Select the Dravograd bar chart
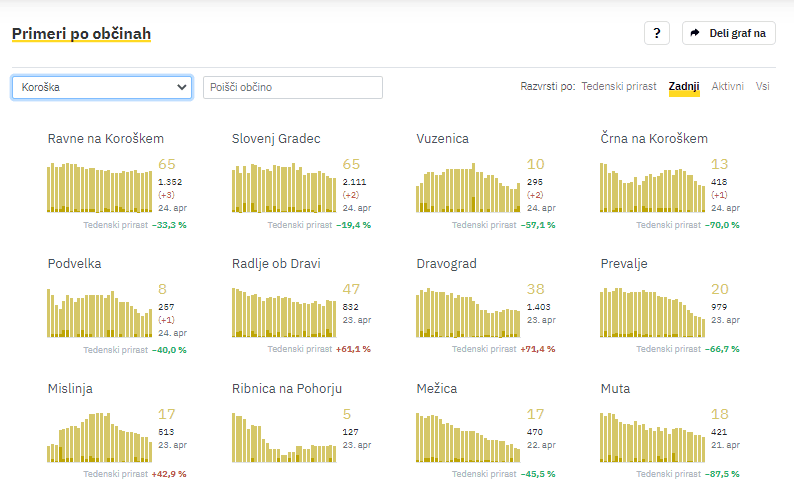This screenshot has width=794, height=491. pos(468,313)
